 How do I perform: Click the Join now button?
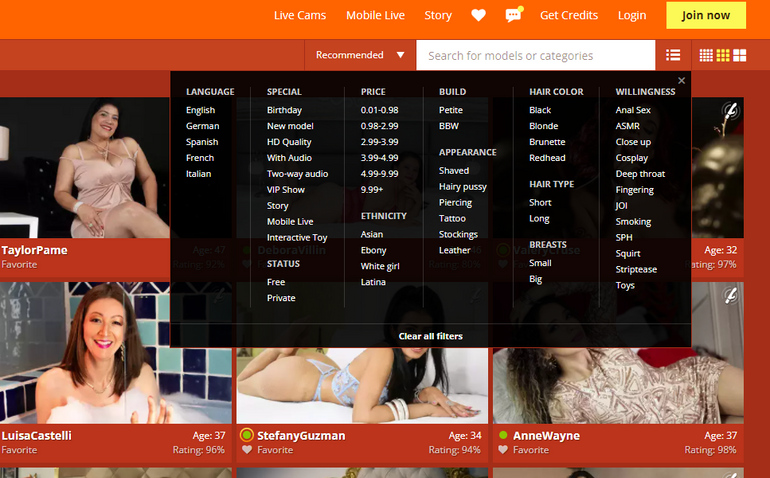point(706,15)
